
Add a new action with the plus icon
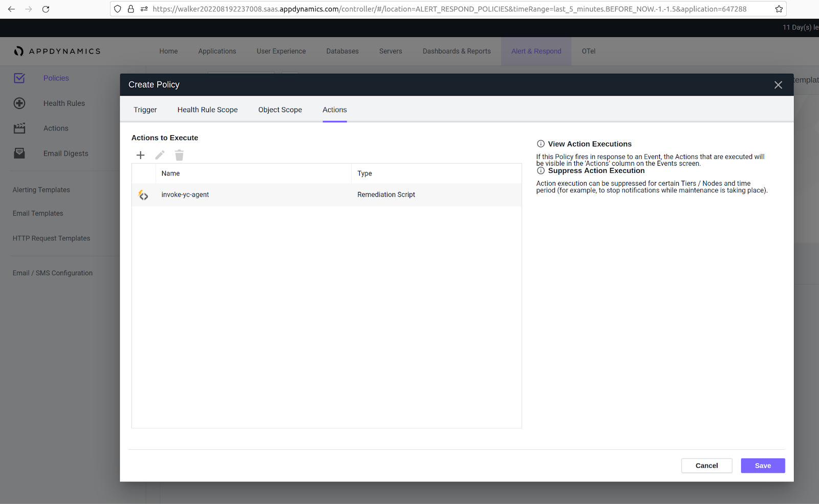coord(141,155)
